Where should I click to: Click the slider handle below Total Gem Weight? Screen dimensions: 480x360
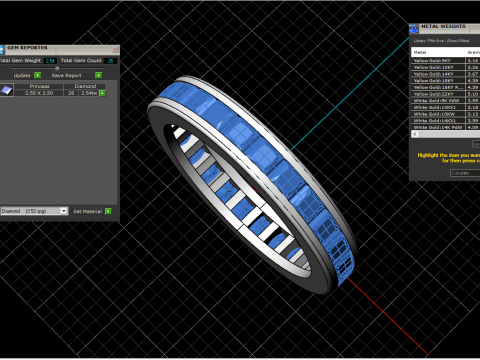pos(57,68)
